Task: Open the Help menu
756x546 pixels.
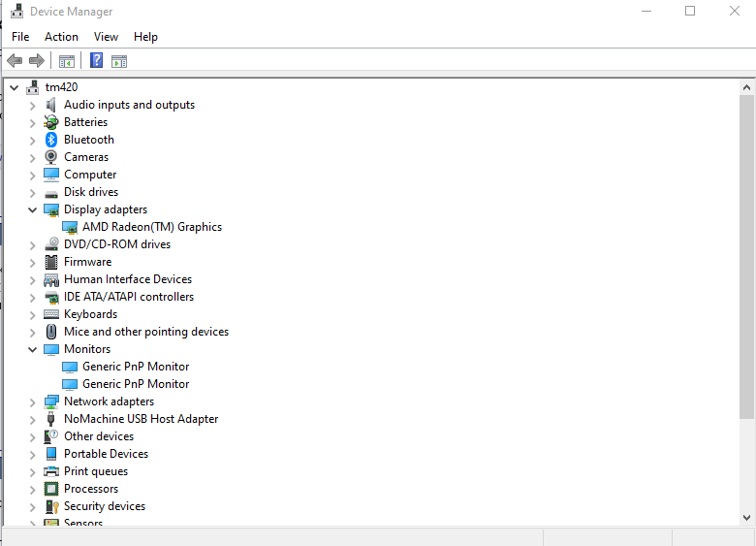Action: tap(145, 37)
